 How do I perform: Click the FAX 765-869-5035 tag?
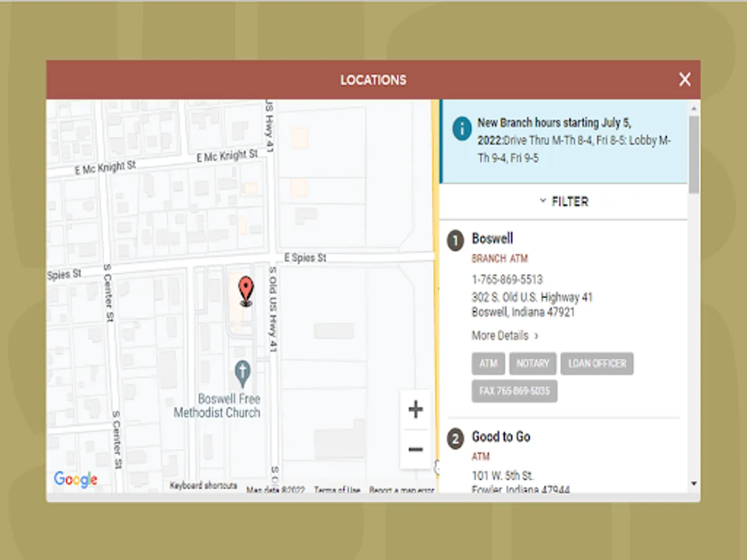pyautogui.click(x=514, y=391)
